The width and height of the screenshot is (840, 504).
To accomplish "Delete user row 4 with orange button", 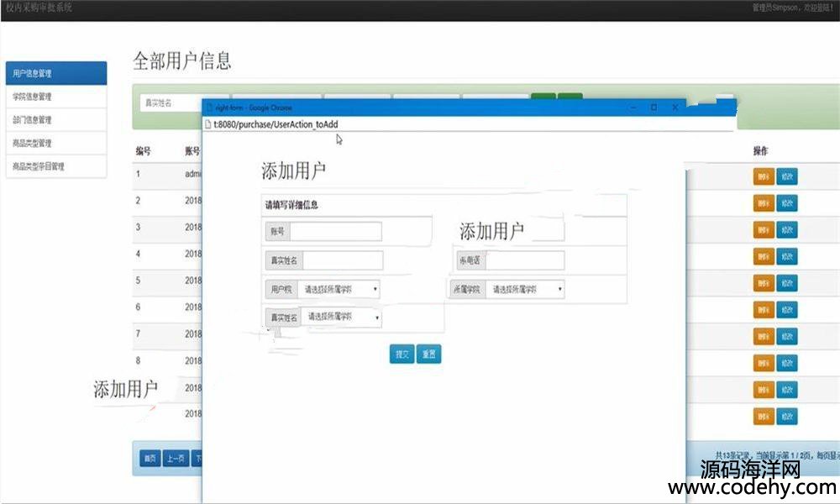I will (x=764, y=256).
